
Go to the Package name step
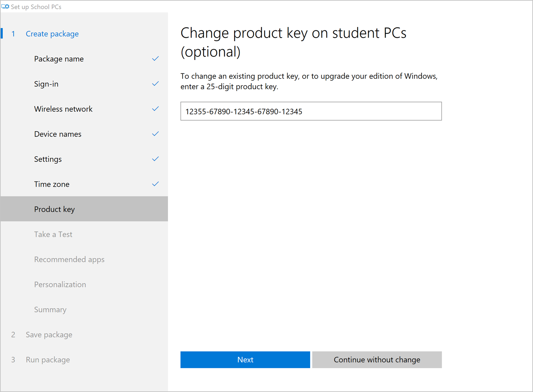[x=59, y=59]
